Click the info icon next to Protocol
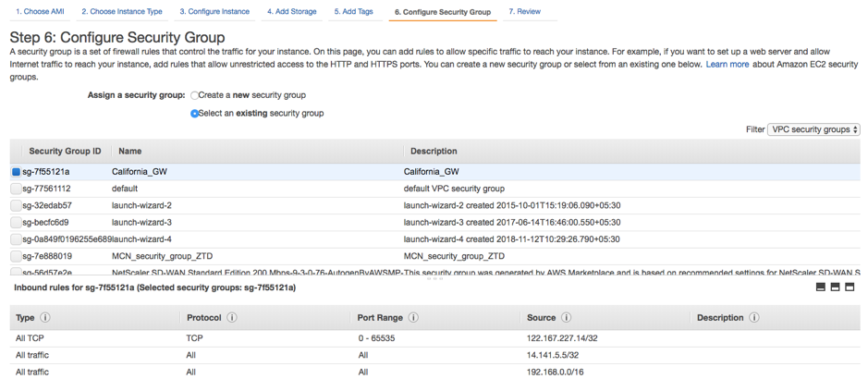The width and height of the screenshot is (868, 379). pos(232,318)
